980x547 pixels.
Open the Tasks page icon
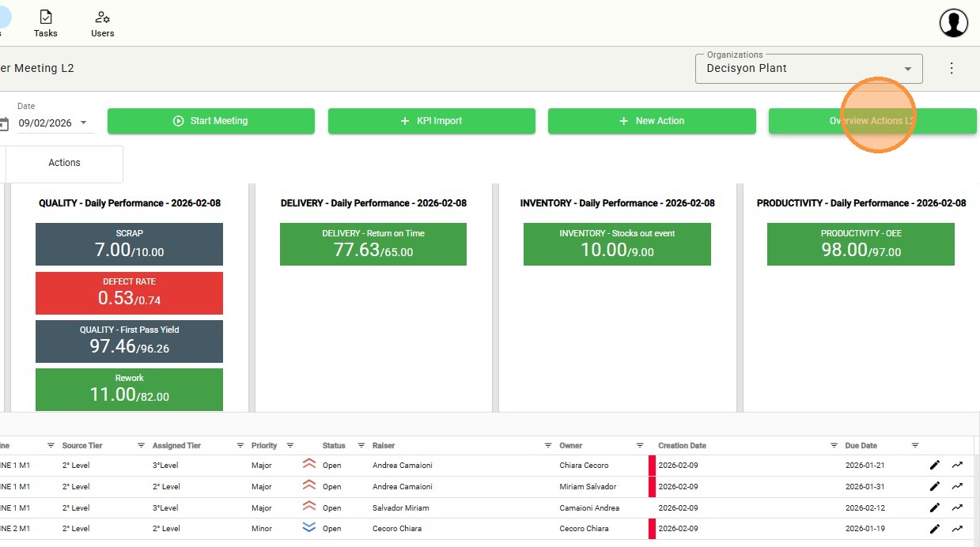pos(45,17)
